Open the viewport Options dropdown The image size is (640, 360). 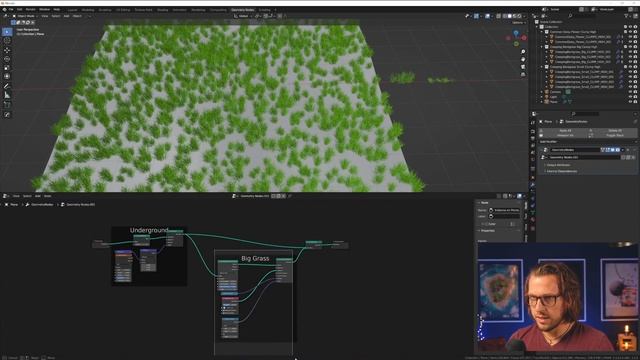[518, 22]
